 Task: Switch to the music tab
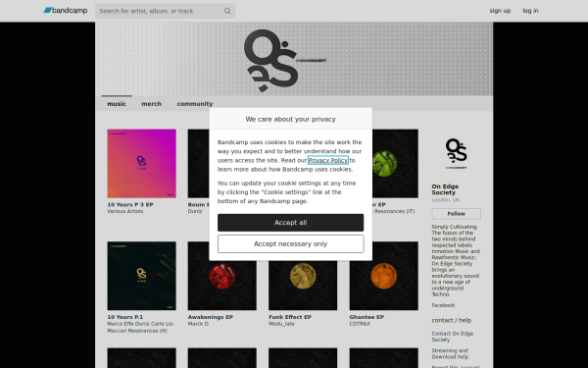(117, 104)
